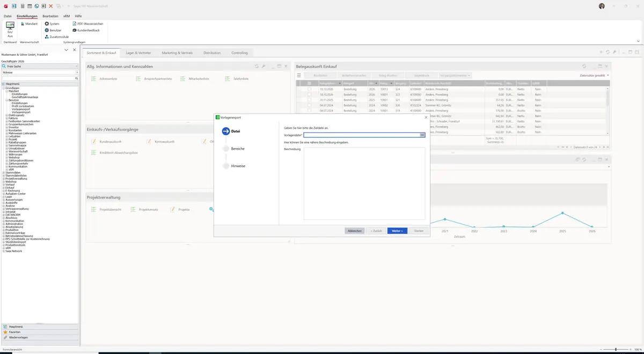Open Wiedervorlagen in the navigation pane
This screenshot has height=354, width=644.
40,337
